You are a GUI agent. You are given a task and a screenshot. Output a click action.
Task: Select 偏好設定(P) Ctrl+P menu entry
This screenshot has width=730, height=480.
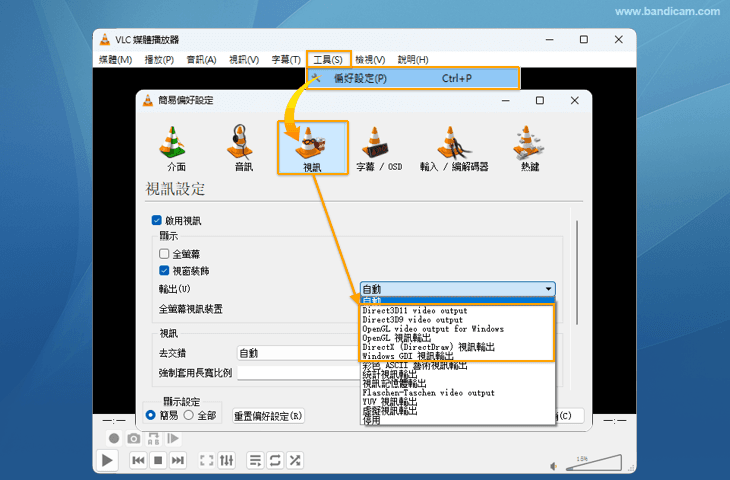(412, 78)
